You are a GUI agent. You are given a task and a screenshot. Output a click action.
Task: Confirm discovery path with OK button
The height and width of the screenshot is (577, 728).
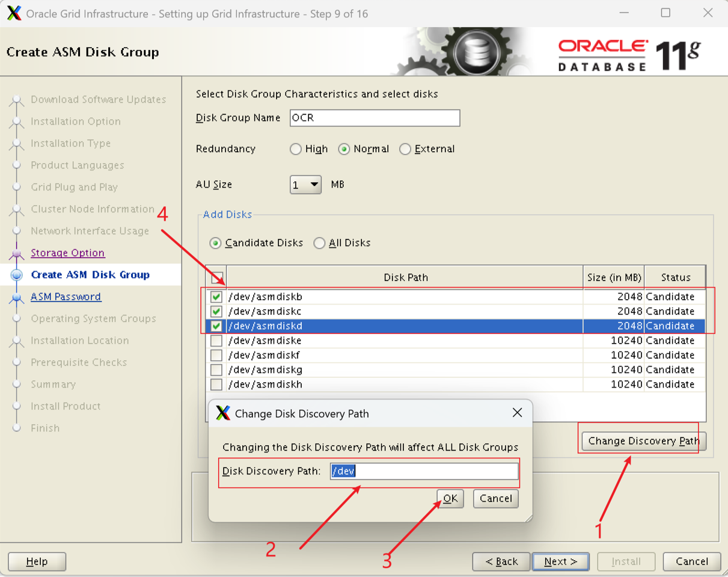click(x=450, y=498)
